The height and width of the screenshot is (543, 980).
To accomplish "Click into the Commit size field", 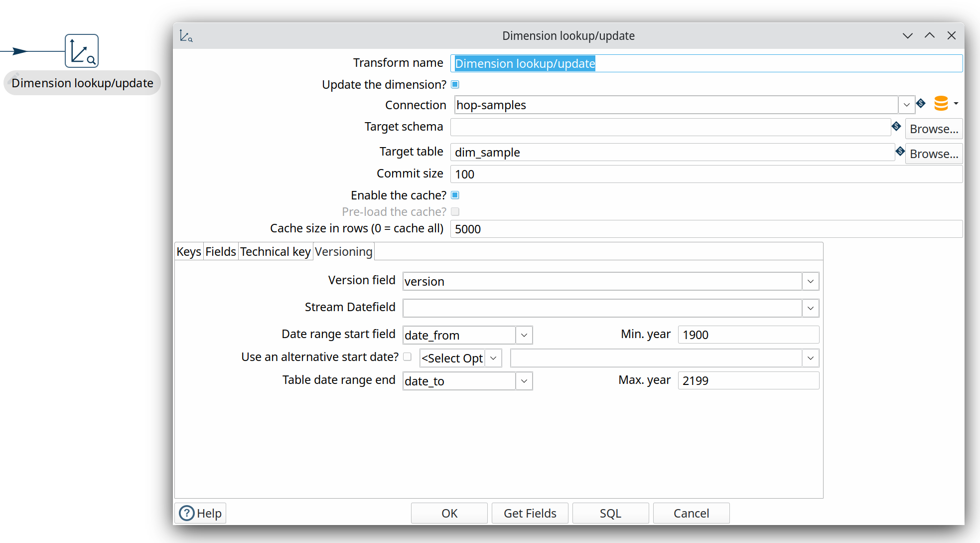I will click(705, 174).
